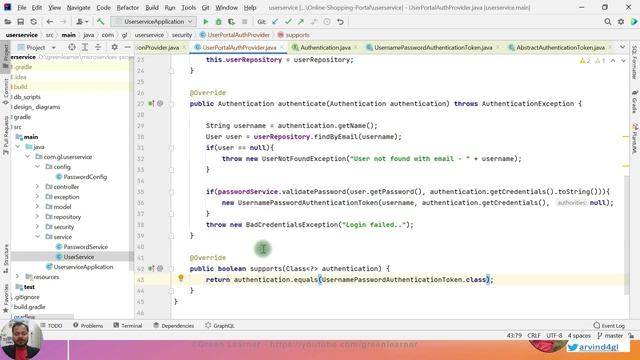This screenshot has height=360, width=640.
Task: Open the UserserviceApplication run configuration dropdown
Action: point(153,22)
